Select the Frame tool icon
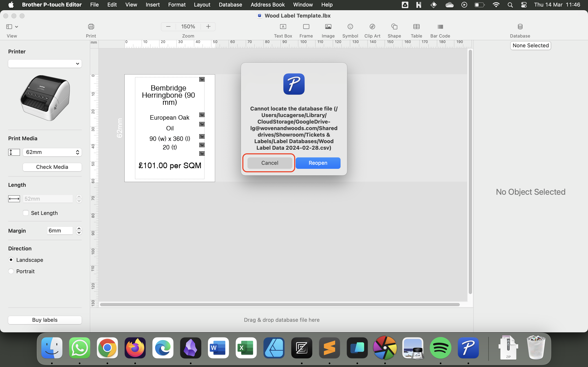Screen dimensions: 588x367 pos(306,27)
